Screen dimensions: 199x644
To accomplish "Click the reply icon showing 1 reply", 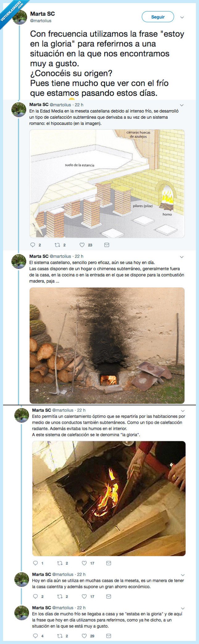I will pyautogui.click(x=36, y=563).
